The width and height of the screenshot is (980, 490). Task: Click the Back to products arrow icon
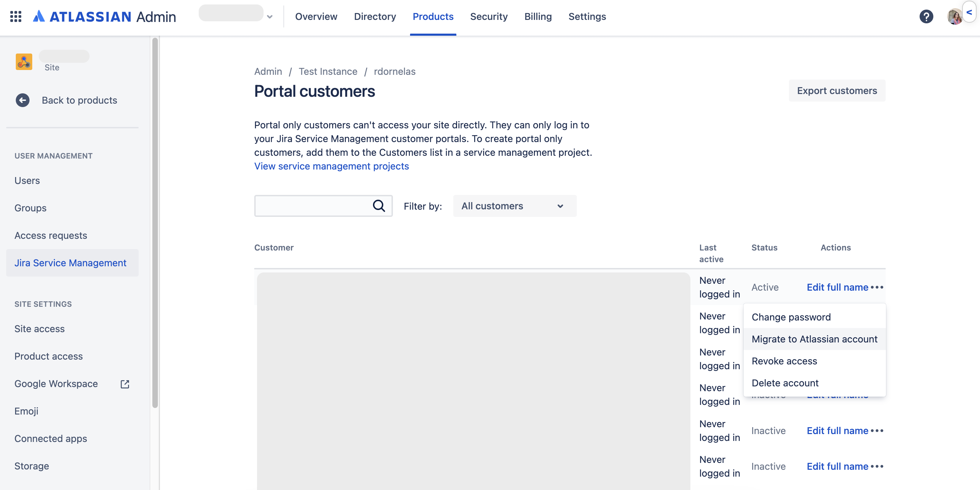22,100
